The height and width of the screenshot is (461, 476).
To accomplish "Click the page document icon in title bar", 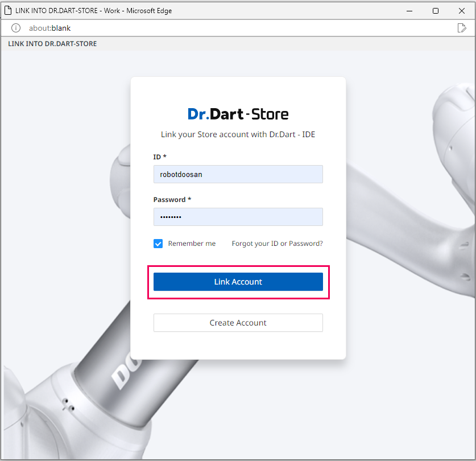I will click(8, 11).
